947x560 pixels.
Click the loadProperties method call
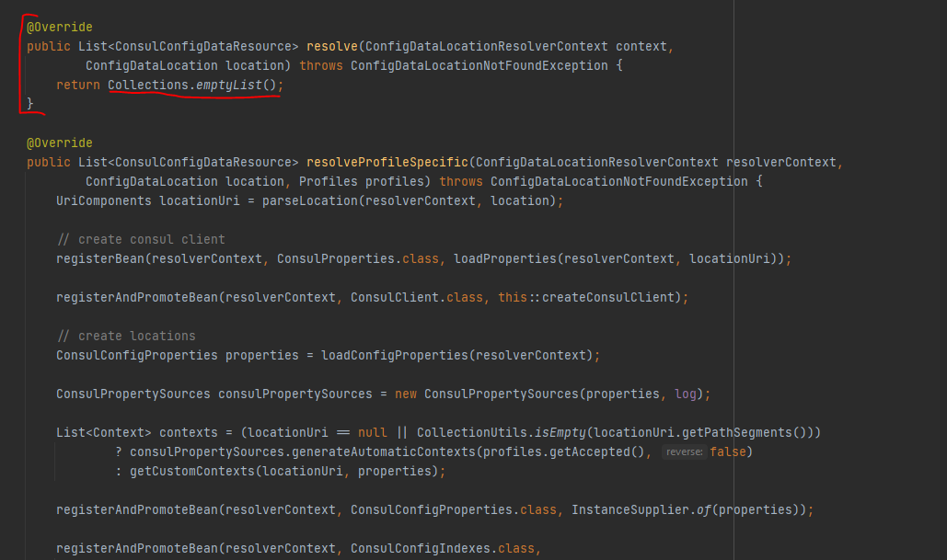505,259
